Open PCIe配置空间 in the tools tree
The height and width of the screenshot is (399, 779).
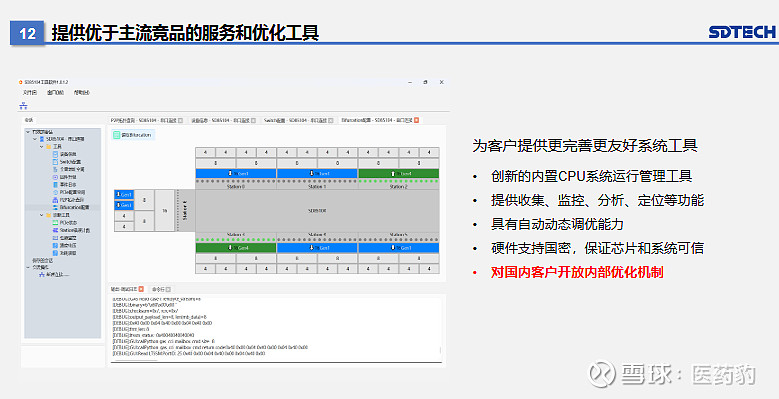tap(73, 192)
